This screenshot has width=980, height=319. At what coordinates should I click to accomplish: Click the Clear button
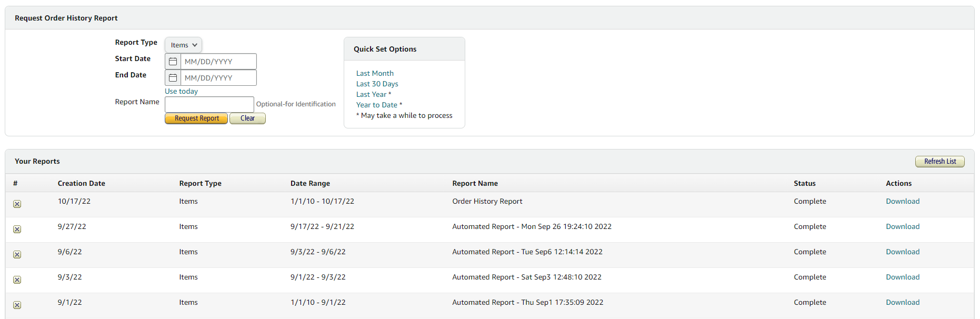[x=247, y=118]
